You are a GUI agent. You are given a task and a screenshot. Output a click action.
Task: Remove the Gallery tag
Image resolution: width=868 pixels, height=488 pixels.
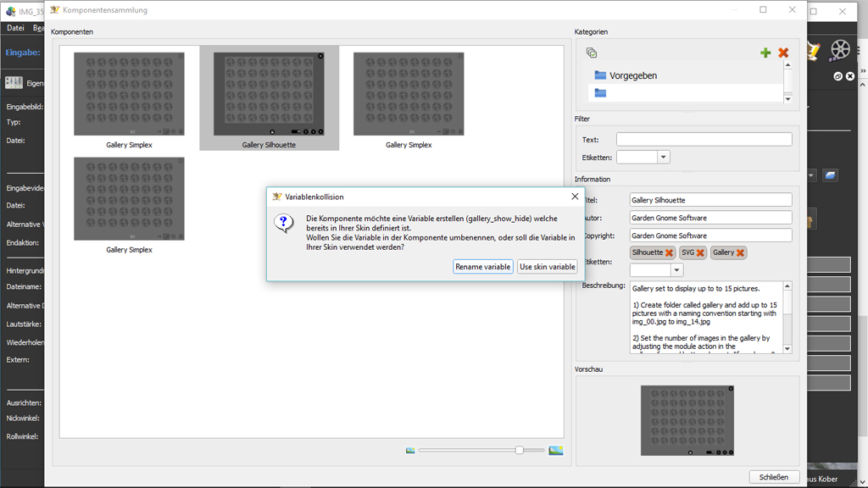click(x=740, y=252)
